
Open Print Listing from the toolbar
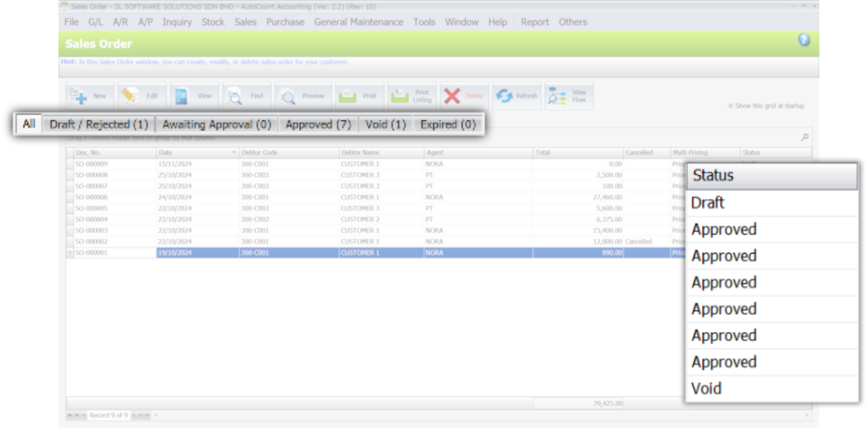412,96
